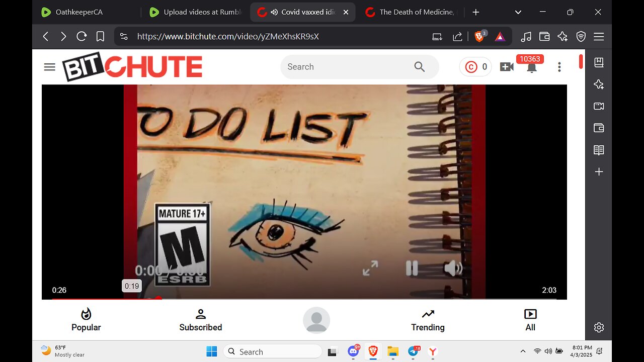Viewport: 644px width, 362px height.
Task: Open notifications bell with 10363 badge
Action: tap(531, 67)
